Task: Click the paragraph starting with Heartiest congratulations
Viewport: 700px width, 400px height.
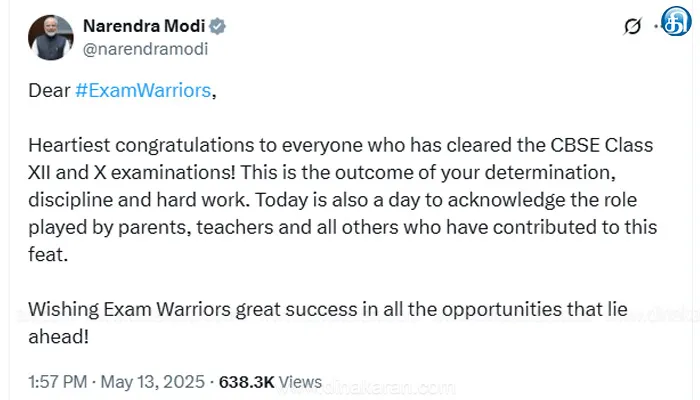Action: tap(342, 200)
